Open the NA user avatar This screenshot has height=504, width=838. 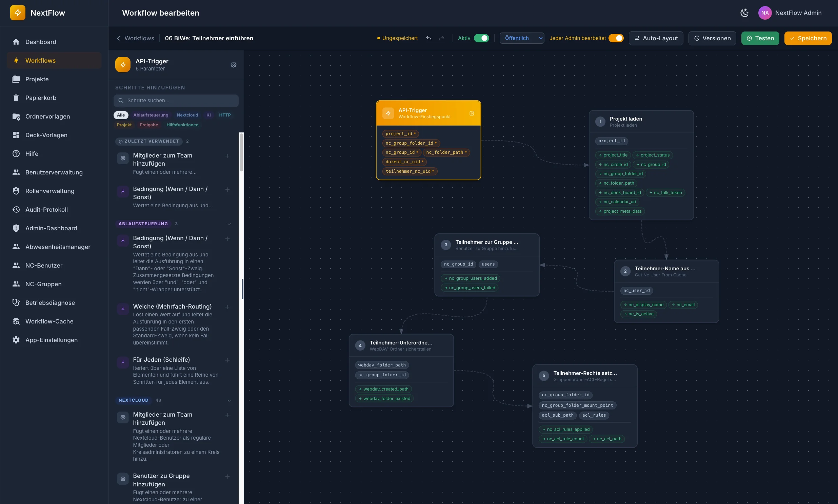click(764, 13)
